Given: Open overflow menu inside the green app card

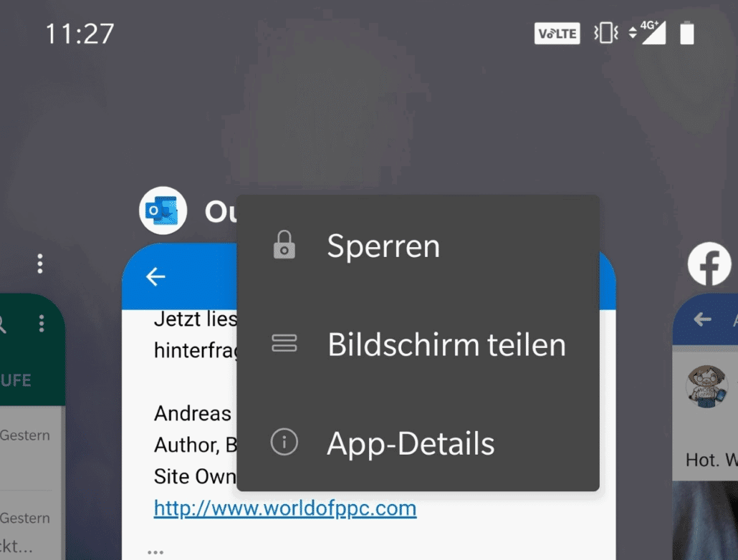Looking at the screenshot, I should (42, 323).
